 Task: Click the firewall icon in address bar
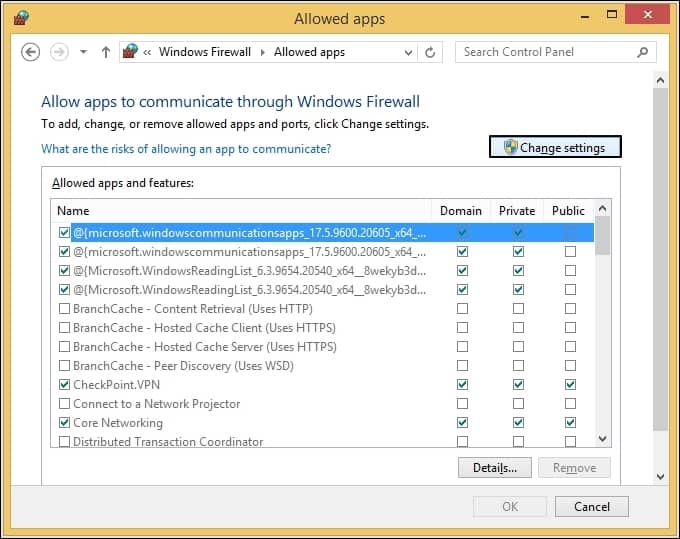point(130,52)
